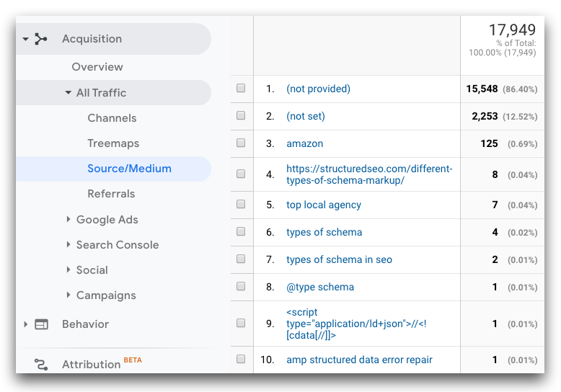Viewport: 561px width, 392px height.
Task: Open the structuredseo.com schema markup link
Action: pos(368,174)
